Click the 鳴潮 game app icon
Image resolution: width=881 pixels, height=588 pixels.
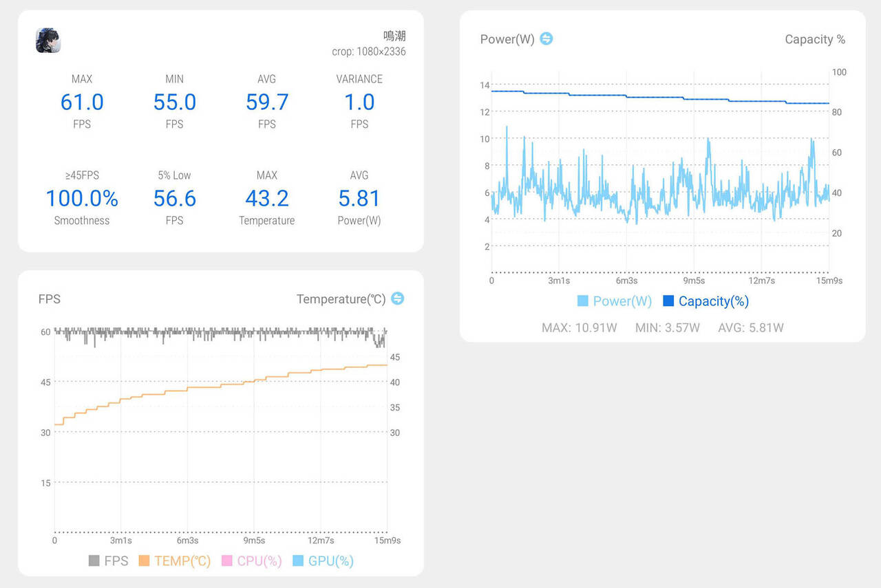pyautogui.click(x=48, y=41)
